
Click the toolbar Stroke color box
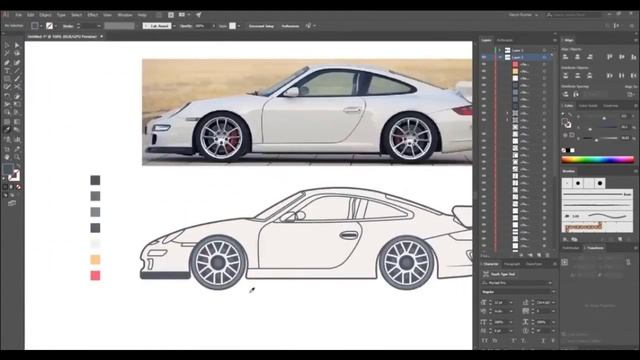click(x=14, y=176)
